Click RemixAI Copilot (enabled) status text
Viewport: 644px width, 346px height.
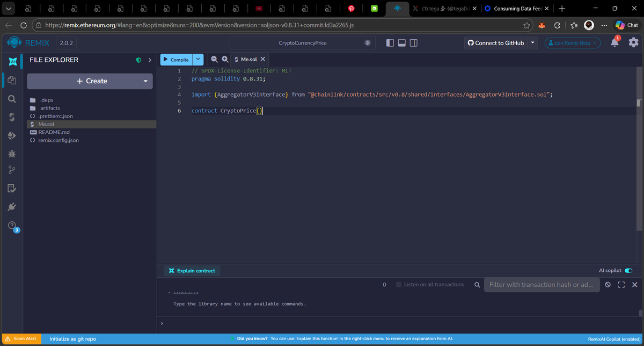pos(614,339)
